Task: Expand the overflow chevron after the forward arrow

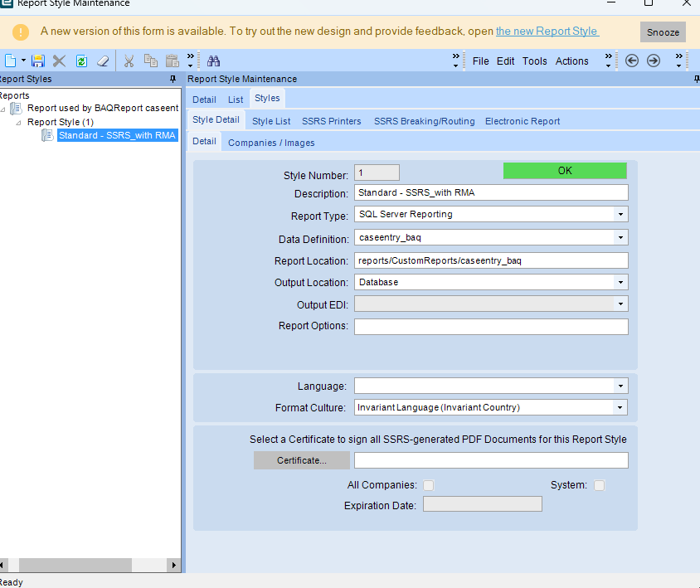Action: click(679, 61)
